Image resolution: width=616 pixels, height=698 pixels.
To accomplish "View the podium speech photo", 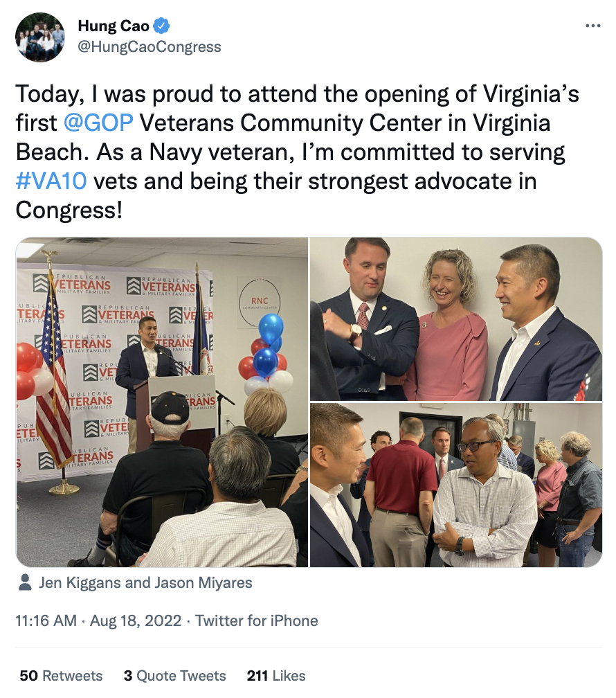I will tap(162, 402).
